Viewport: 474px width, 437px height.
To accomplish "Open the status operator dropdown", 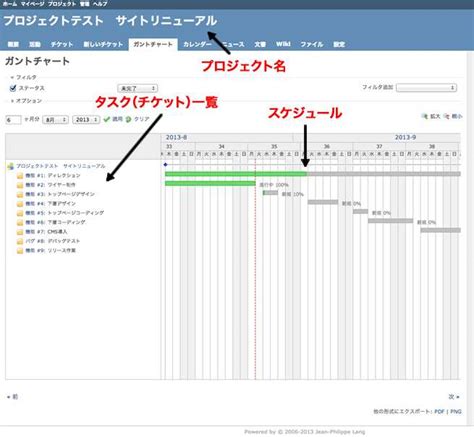I will [x=137, y=88].
